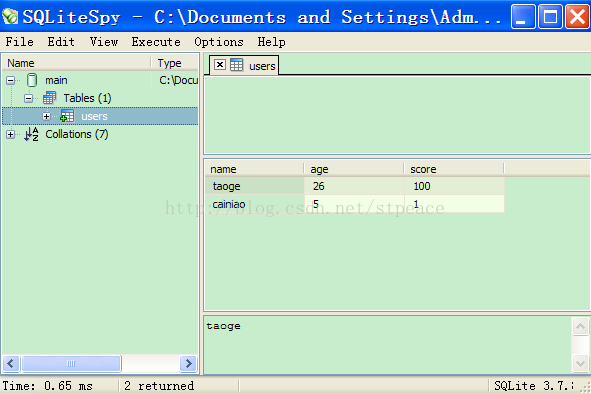Select the score cell with value 100
Viewport: 591px width, 394px height.
point(455,186)
